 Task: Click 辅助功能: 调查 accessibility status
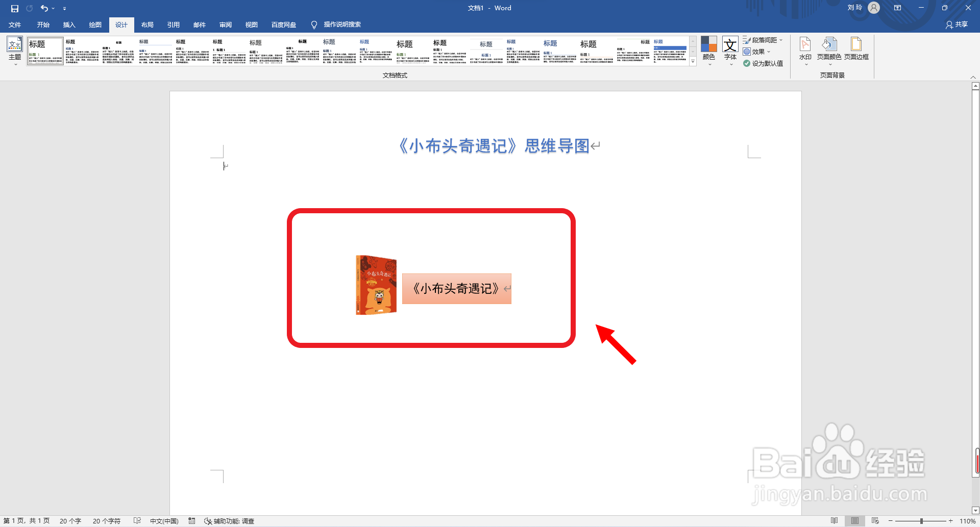(229, 521)
